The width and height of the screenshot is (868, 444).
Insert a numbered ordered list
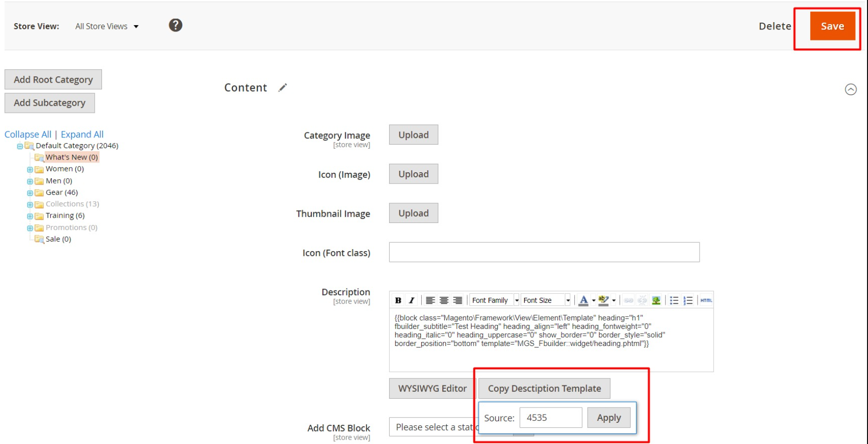click(x=688, y=300)
